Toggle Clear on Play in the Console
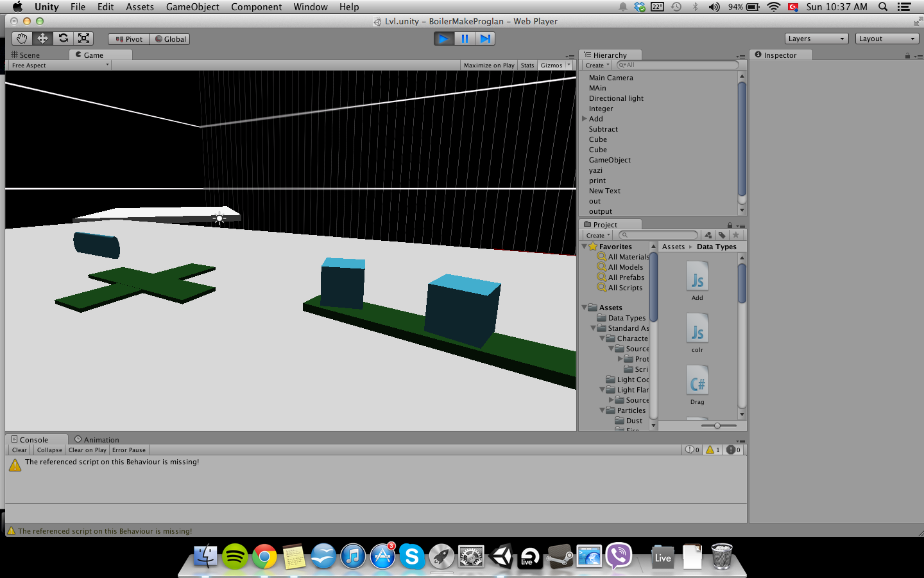 tap(87, 450)
